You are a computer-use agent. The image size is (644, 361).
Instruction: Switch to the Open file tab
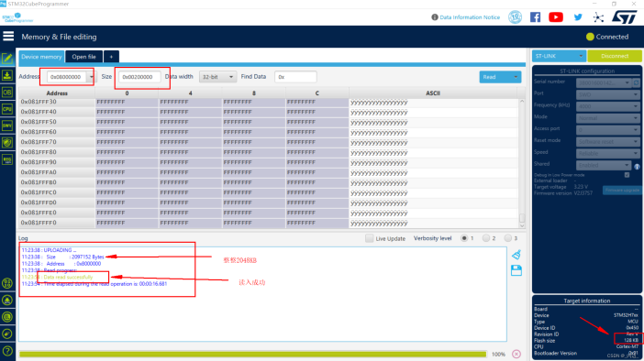point(83,57)
